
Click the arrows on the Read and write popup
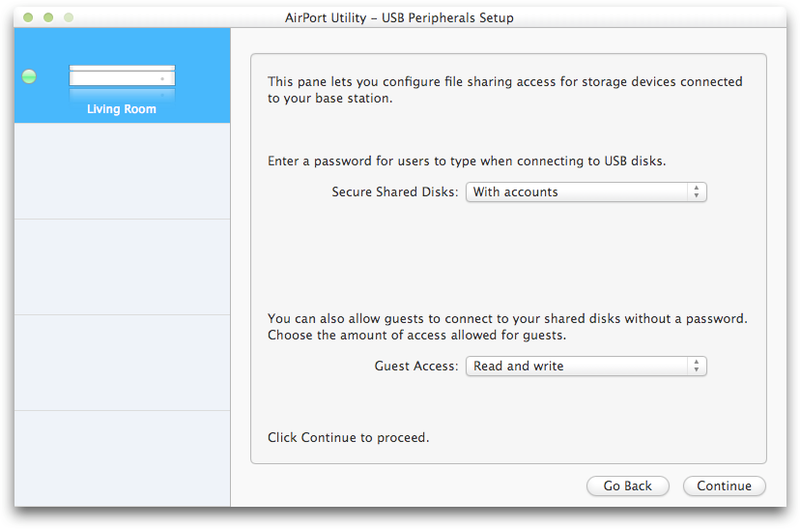[696, 366]
